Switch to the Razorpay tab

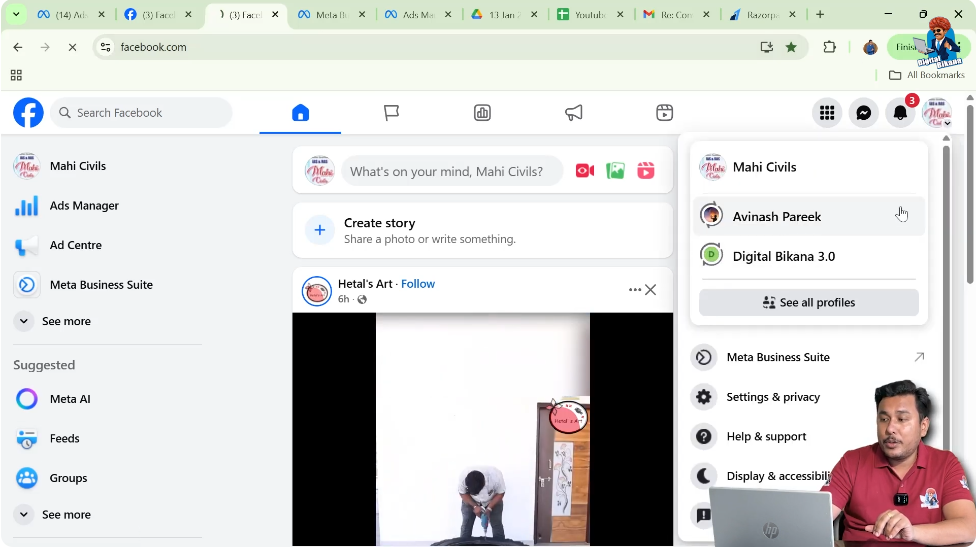(x=761, y=14)
